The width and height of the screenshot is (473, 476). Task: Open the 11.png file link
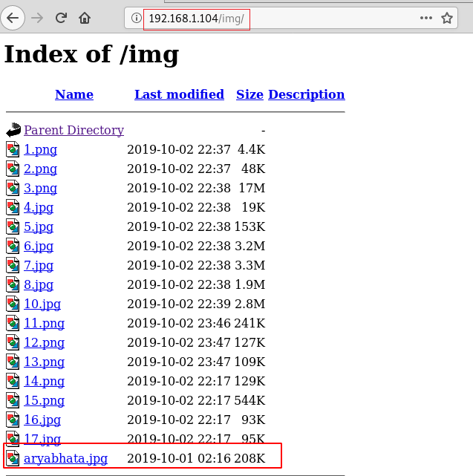tap(44, 323)
